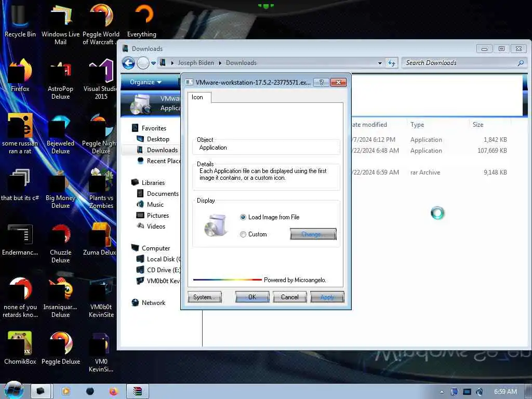Viewport: 532px width, 399px height.
Task: Open CD Drive (E:) in navigation pane
Action: pyautogui.click(x=158, y=270)
